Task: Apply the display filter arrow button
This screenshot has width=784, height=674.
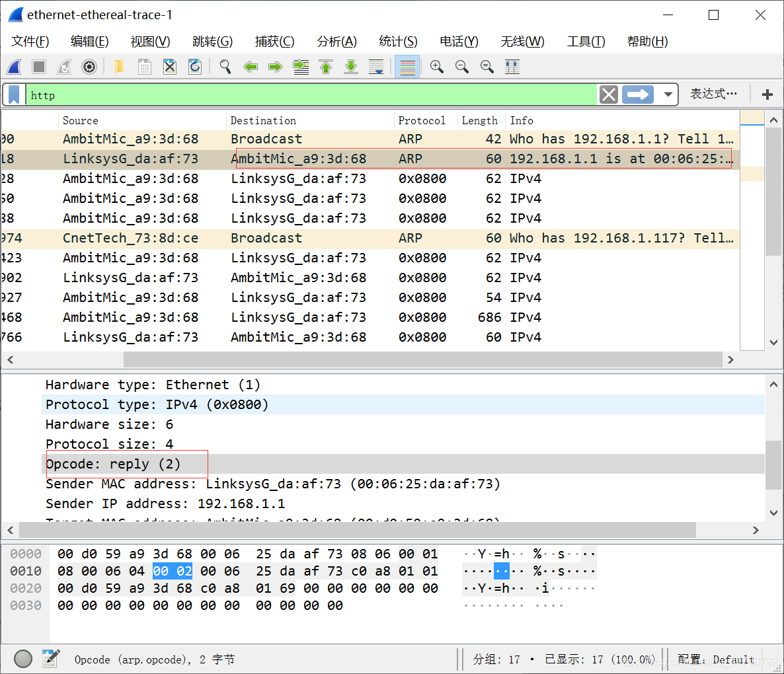Action: (637, 94)
